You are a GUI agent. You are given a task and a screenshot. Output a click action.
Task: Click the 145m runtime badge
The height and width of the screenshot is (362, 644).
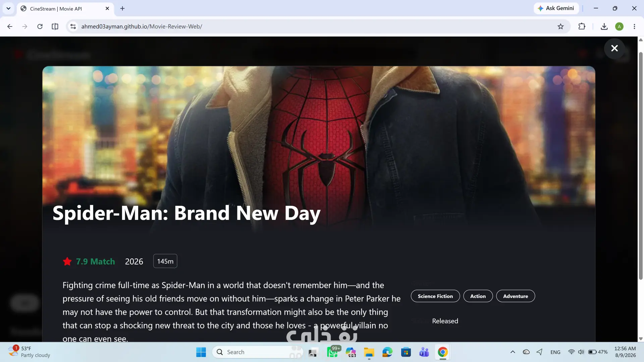point(165,261)
